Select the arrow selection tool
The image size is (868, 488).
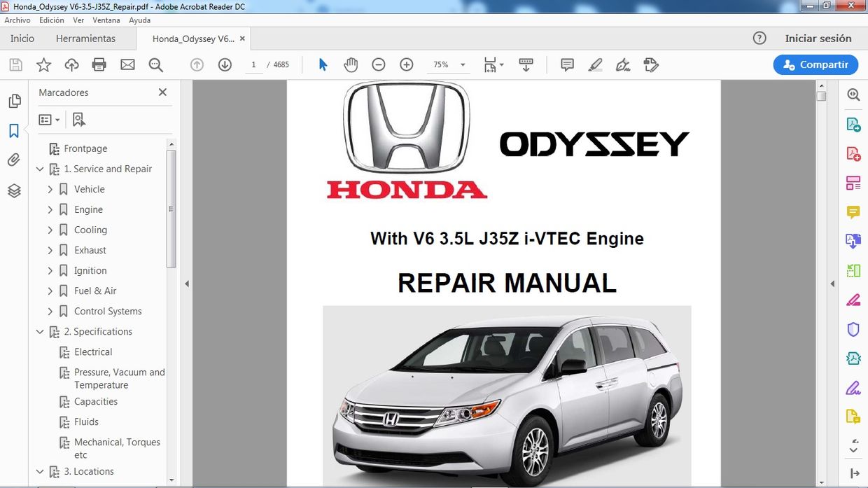click(x=323, y=64)
